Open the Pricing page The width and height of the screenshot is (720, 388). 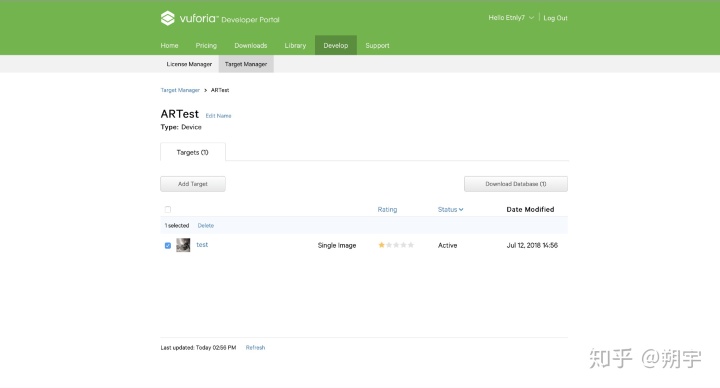tap(206, 45)
